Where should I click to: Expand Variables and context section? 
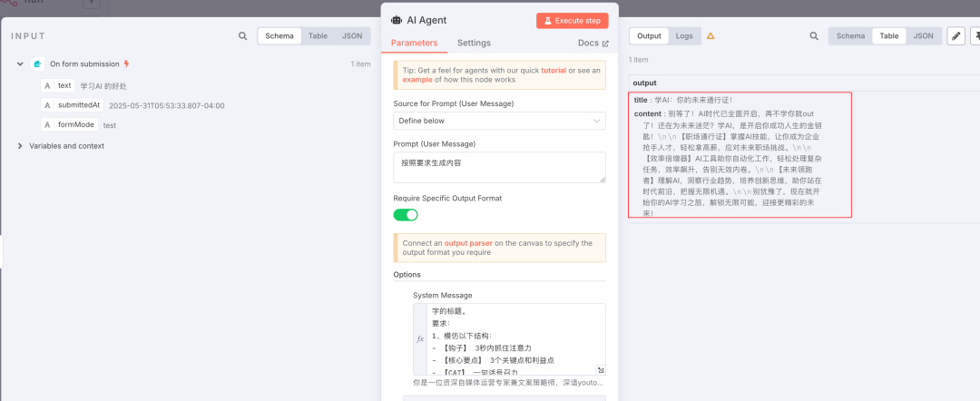[20, 145]
